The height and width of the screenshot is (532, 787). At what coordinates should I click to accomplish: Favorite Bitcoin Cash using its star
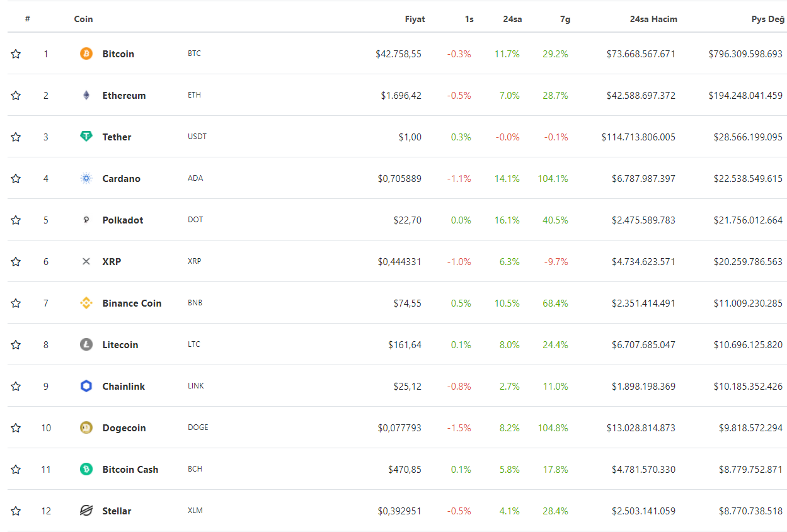click(x=16, y=470)
